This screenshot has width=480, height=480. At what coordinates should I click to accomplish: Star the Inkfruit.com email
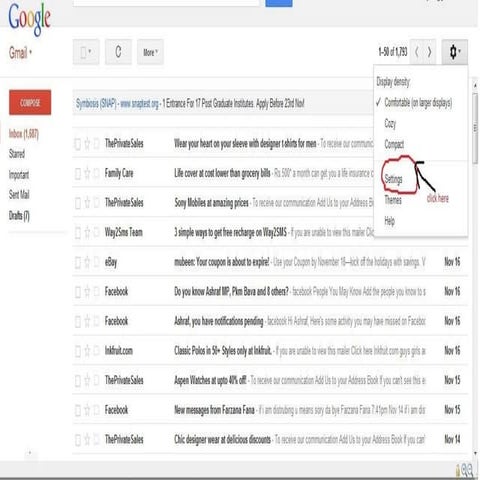87,351
